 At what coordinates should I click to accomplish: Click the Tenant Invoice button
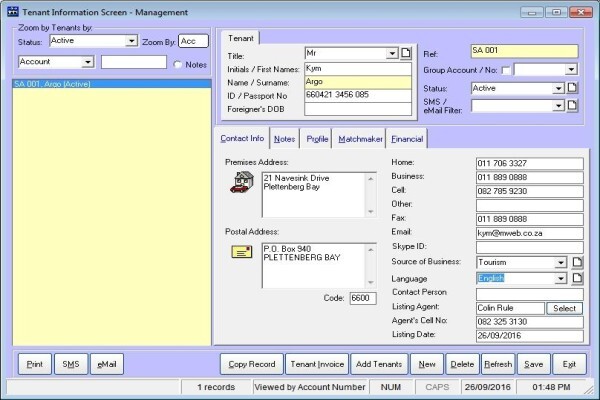coord(317,364)
